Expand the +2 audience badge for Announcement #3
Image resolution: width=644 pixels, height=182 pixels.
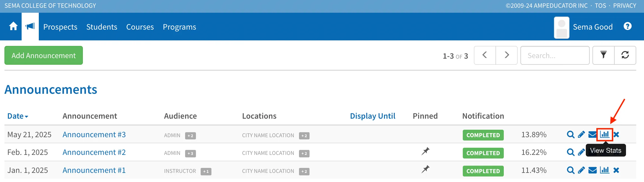point(190,136)
